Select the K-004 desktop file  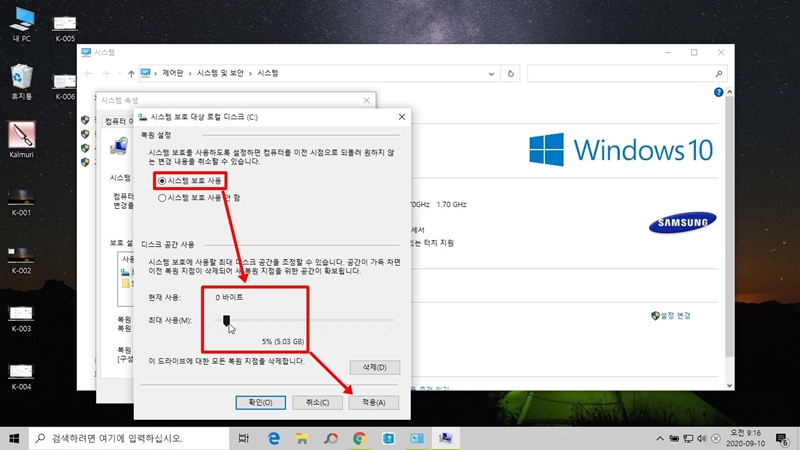pos(21,377)
